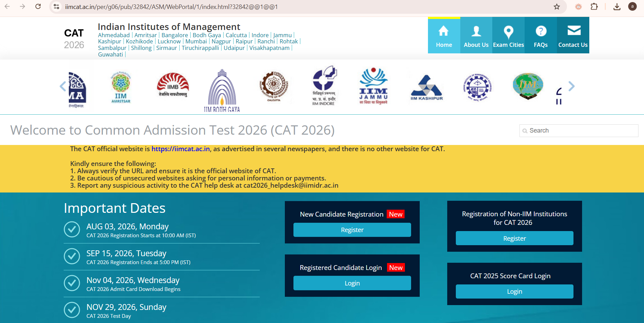
Task: Reload the page with the refresh icon
Action: click(x=38, y=7)
